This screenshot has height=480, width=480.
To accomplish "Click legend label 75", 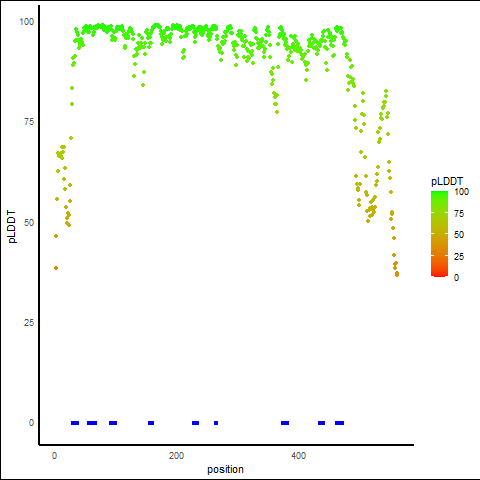I will click(x=459, y=214).
